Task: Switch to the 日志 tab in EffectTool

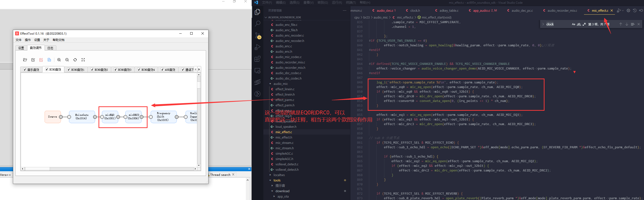Action: [50, 48]
